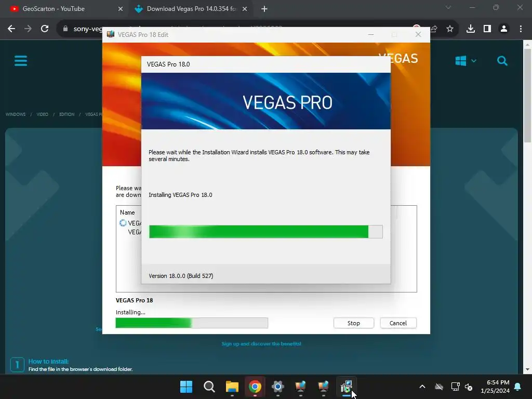This screenshot has width=532, height=399.
Task: Open the VIDEO breadcrumb link
Action: [x=43, y=114]
